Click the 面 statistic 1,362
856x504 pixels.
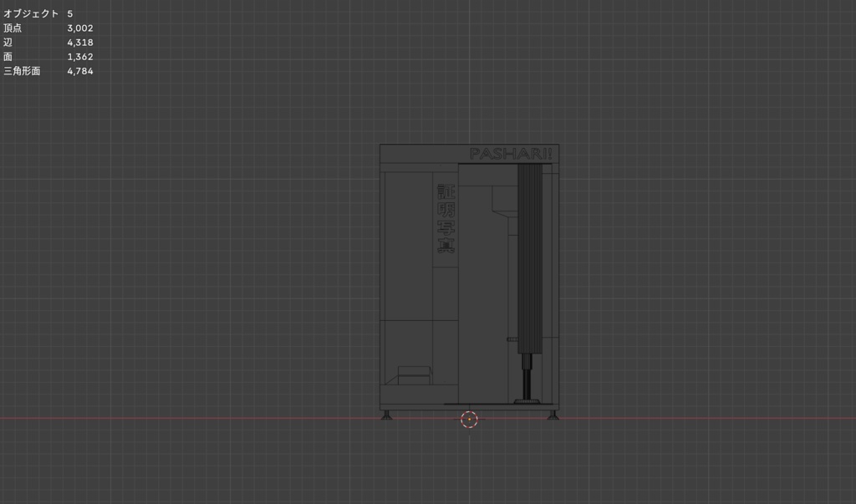click(x=80, y=56)
